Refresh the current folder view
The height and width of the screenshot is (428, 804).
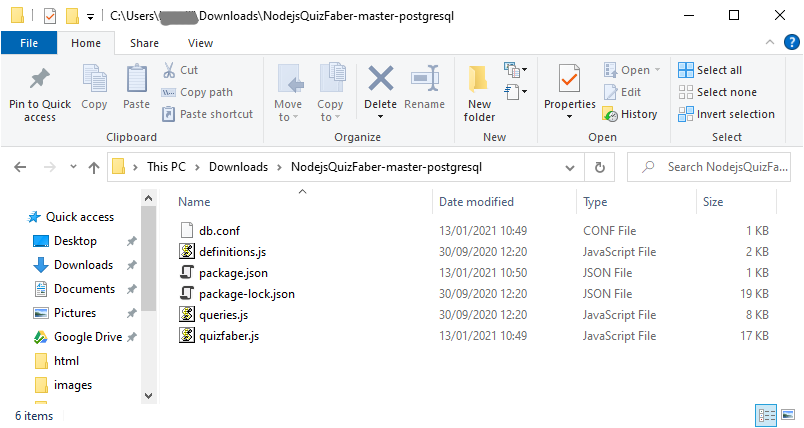599,167
